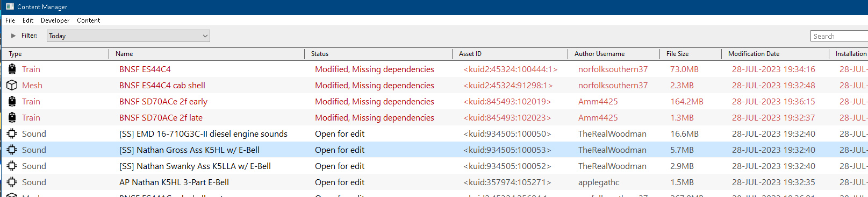868x197 pixels.
Task: Click the sound icon for AP Nathan K5HL row
Action: point(12,182)
